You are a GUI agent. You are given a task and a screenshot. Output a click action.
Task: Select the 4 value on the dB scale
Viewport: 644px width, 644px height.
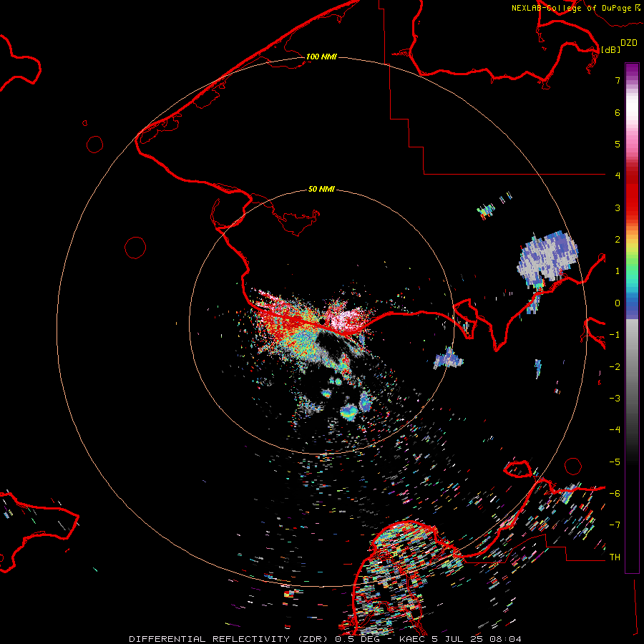click(x=618, y=176)
